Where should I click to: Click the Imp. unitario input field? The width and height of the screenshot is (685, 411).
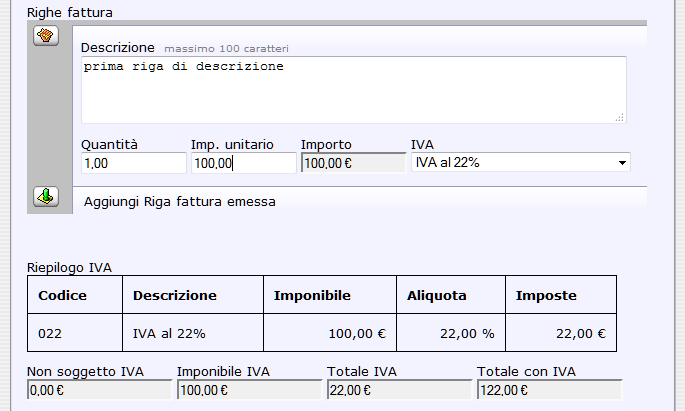(243, 163)
